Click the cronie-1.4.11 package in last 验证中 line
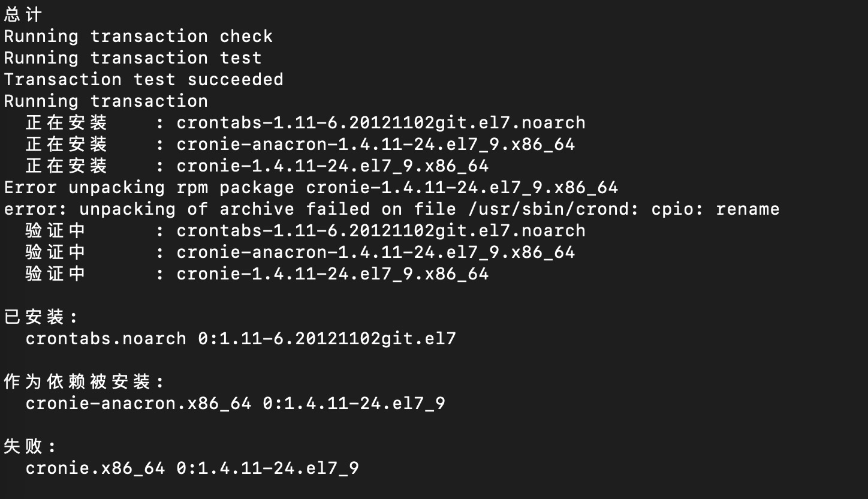The height and width of the screenshot is (499, 868). coord(332,274)
